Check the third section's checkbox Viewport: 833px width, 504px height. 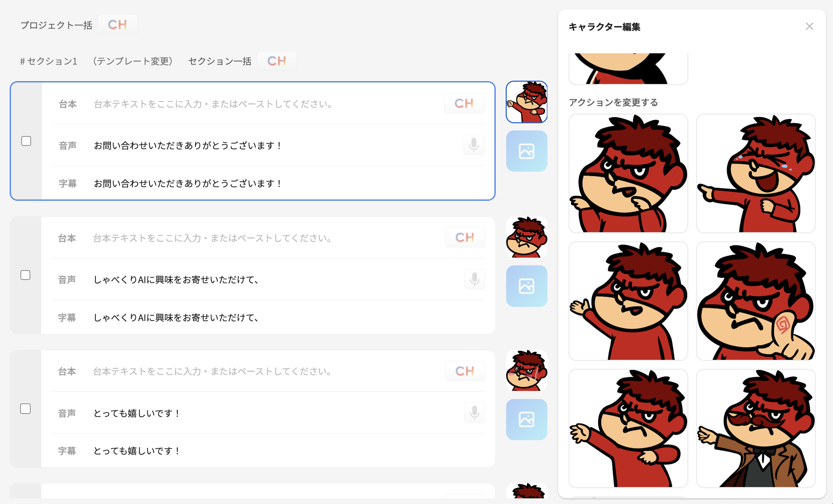click(x=26, y=409)
